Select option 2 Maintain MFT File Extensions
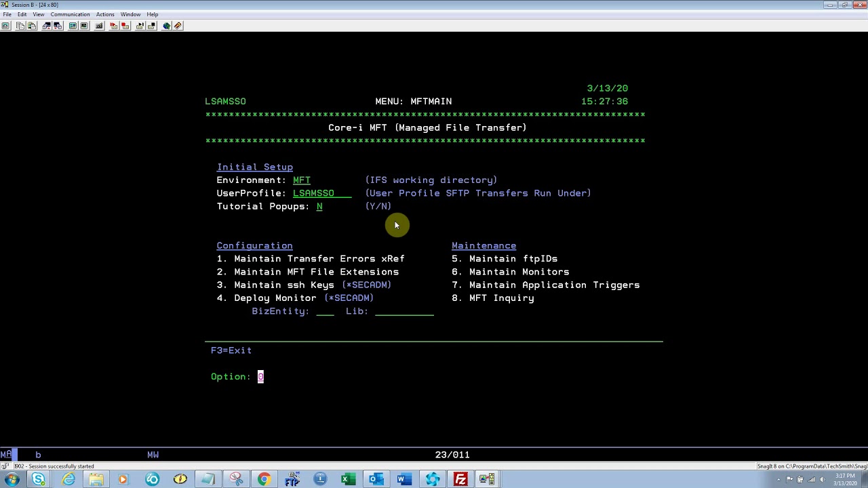The height and width of the screenshot is (488, 868). (x=308, y=272)
